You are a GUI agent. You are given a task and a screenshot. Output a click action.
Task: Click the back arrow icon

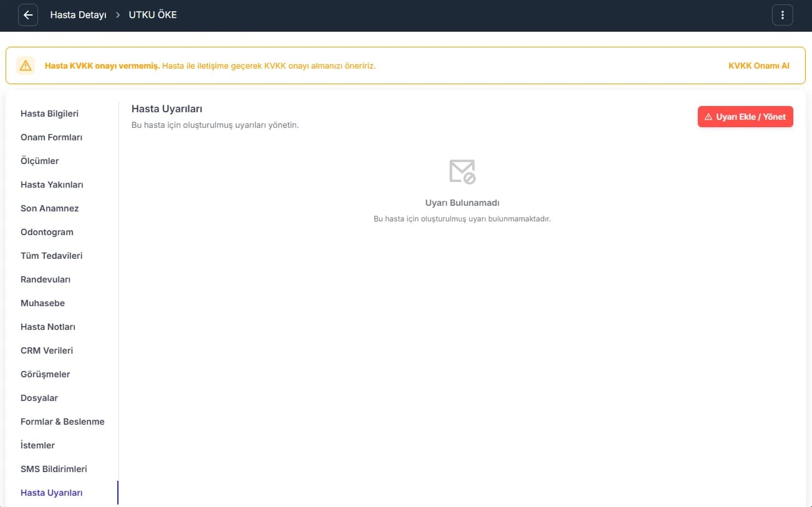pos(28,15)
